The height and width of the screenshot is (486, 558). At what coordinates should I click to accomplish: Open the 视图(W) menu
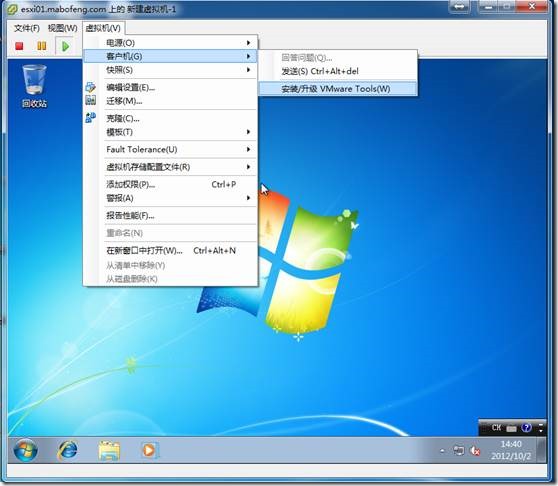point(63,28)
